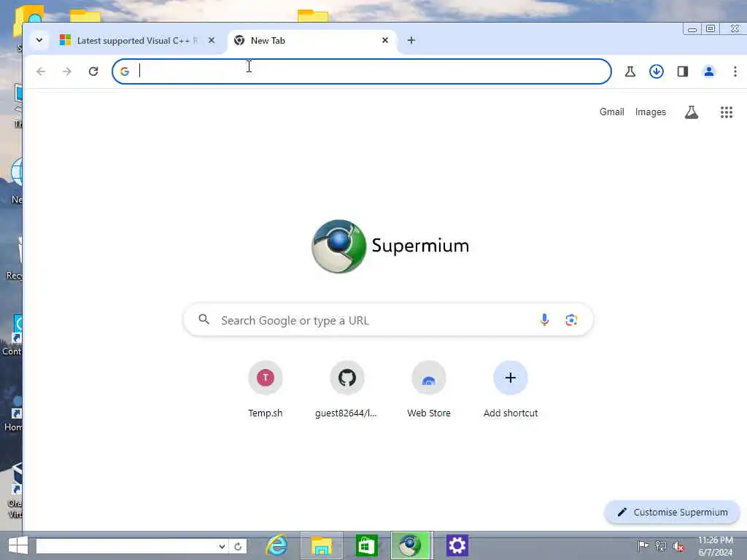Click Customise Supermium button

pyautogui.click(x=672, y=513)
